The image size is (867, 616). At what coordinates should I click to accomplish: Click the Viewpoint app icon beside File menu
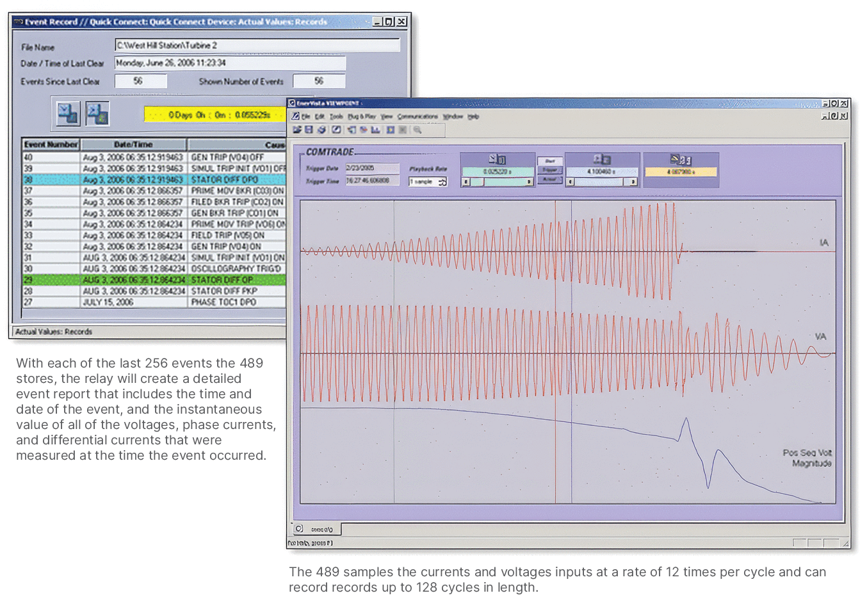pos(295,117)
